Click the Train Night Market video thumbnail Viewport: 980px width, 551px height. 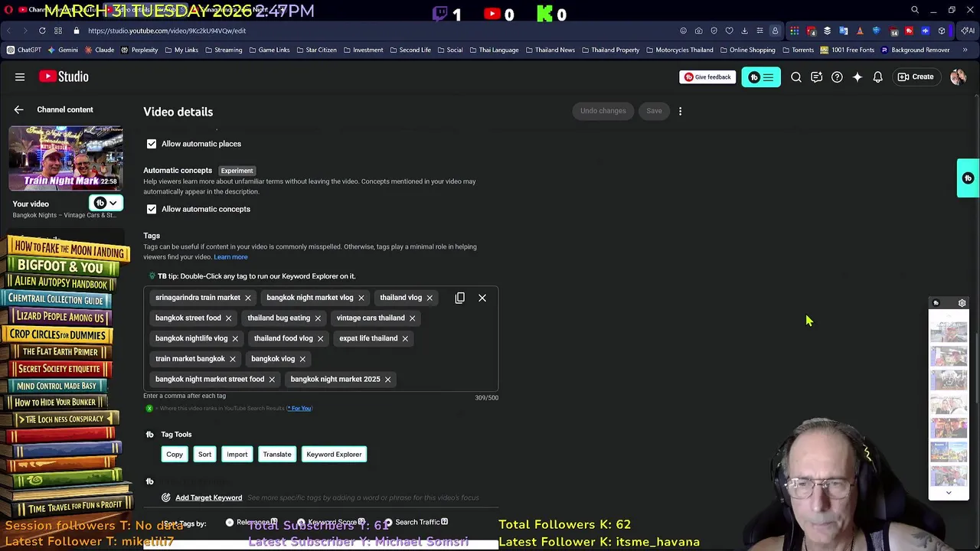[x=66, y=158]
